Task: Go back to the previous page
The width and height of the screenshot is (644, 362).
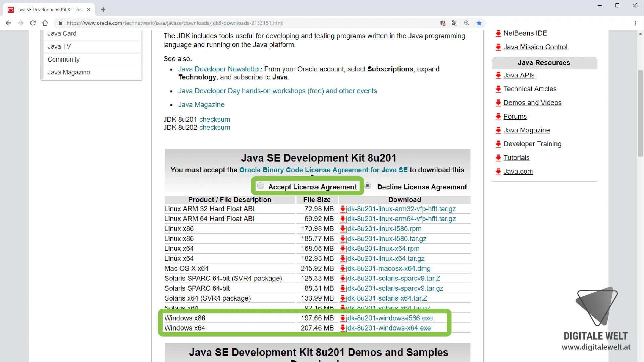Action: pos(8,23)
